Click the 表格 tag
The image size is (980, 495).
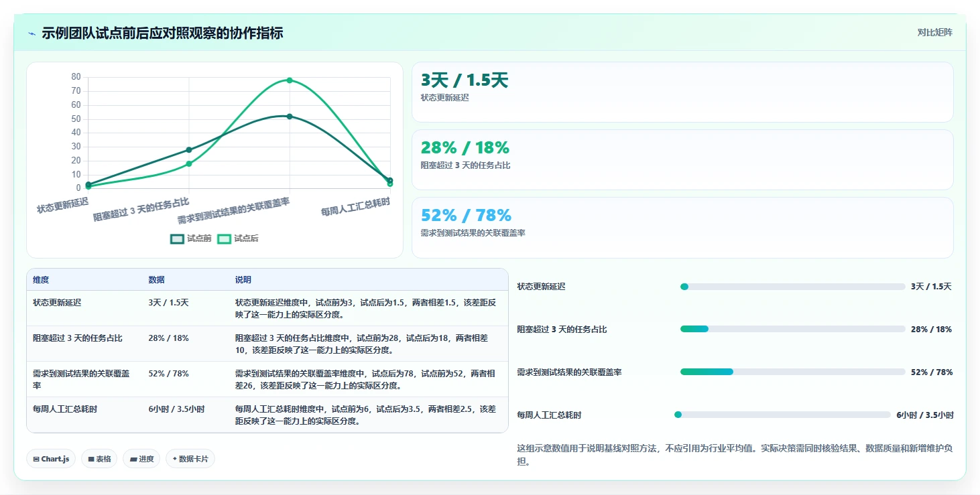[x=99, y=459]
